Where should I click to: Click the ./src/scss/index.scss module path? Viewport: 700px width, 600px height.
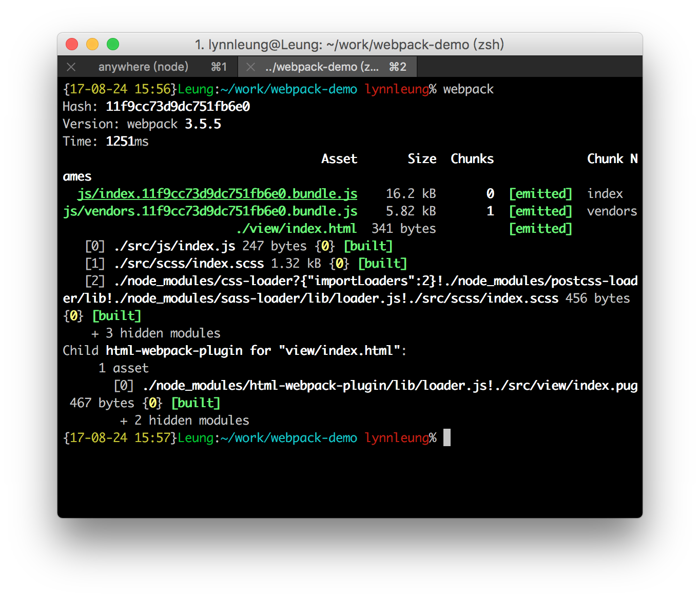coord(189,264)
